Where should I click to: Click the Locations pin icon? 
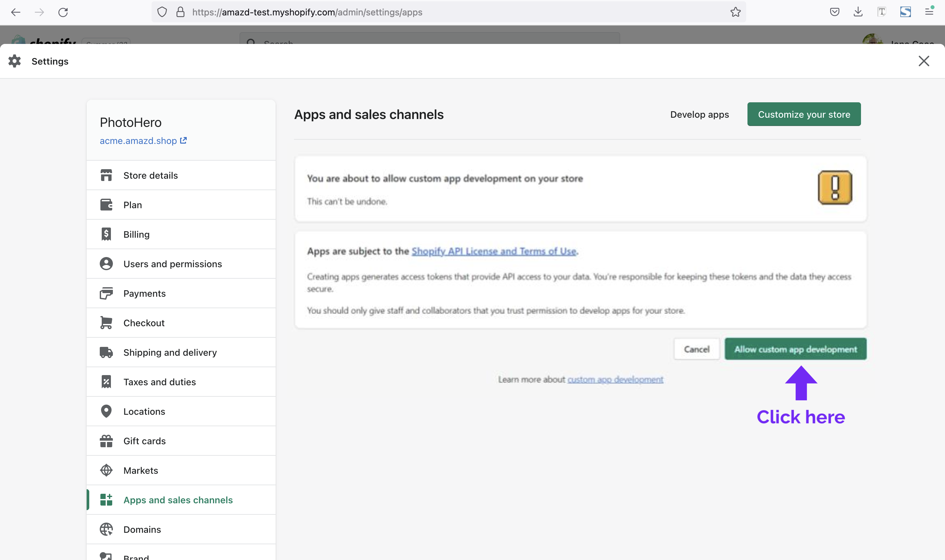[x=106, y=411]
